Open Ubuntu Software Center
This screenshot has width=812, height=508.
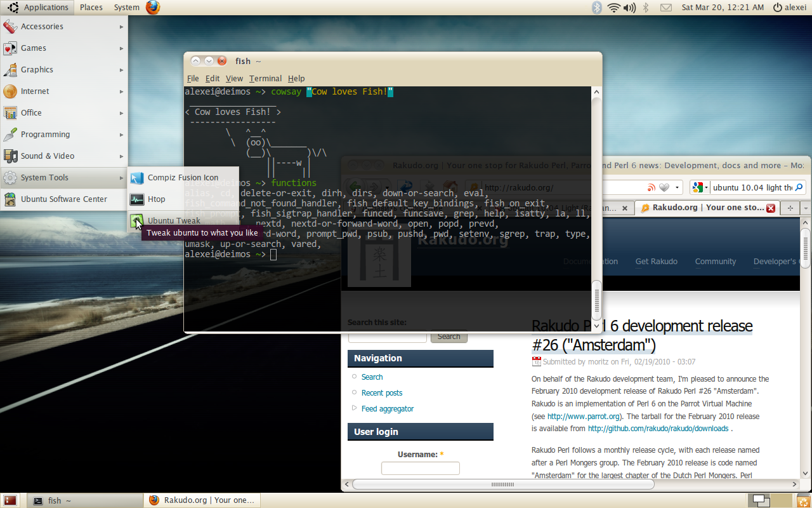[x=63, y=199]
